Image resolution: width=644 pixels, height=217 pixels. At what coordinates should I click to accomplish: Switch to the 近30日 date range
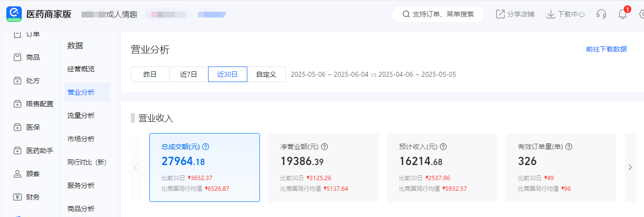(227, 74)
